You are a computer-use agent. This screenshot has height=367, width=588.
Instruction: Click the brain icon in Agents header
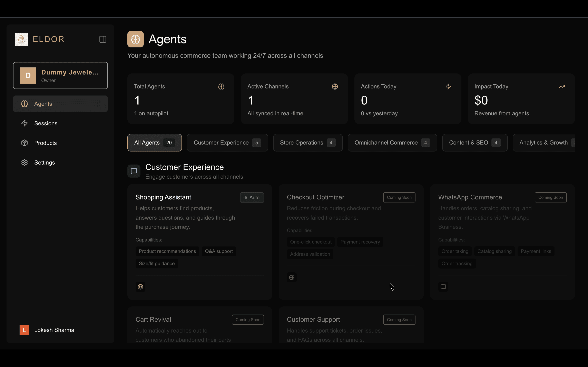(135, 39)
